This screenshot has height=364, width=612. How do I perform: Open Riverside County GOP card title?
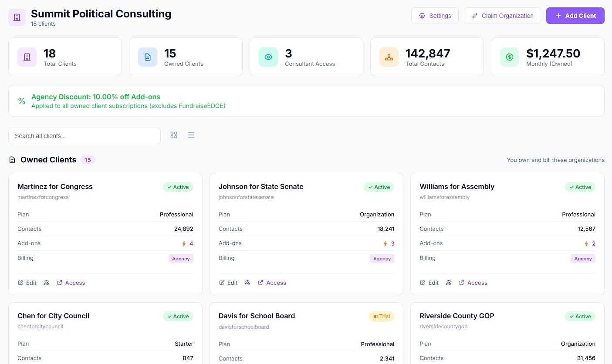pos(457,316)
